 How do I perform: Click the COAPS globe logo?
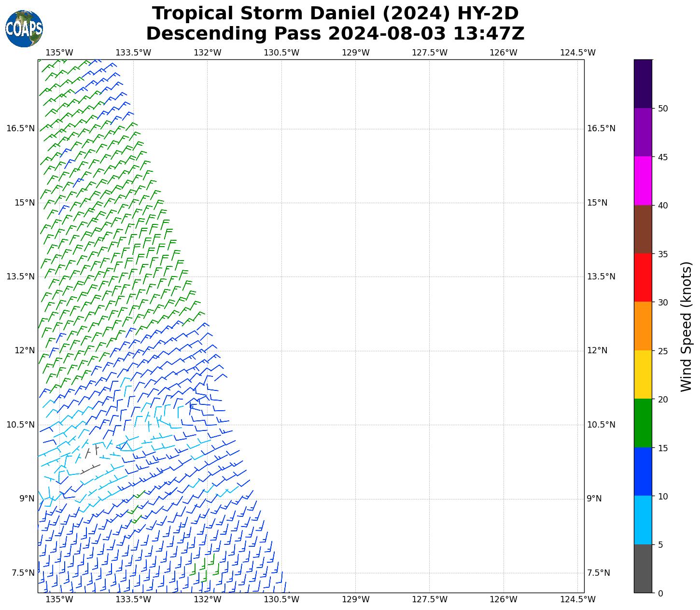coord(24,29)
